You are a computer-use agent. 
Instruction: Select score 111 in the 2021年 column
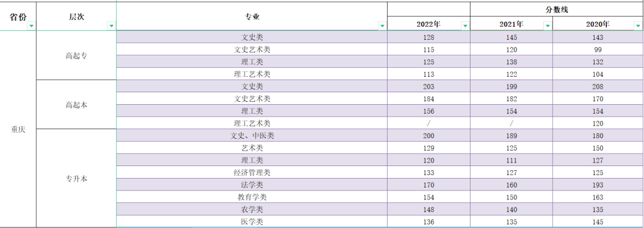coord(512,160)
